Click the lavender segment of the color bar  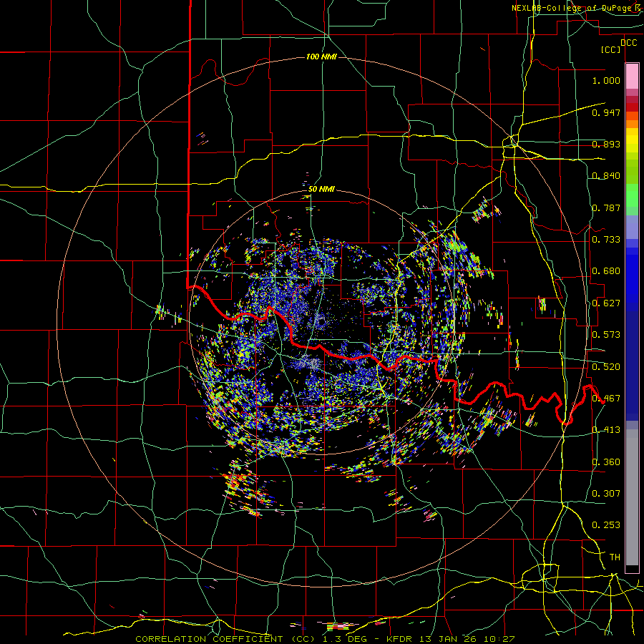pyautogui.click(x=632, y=227)
